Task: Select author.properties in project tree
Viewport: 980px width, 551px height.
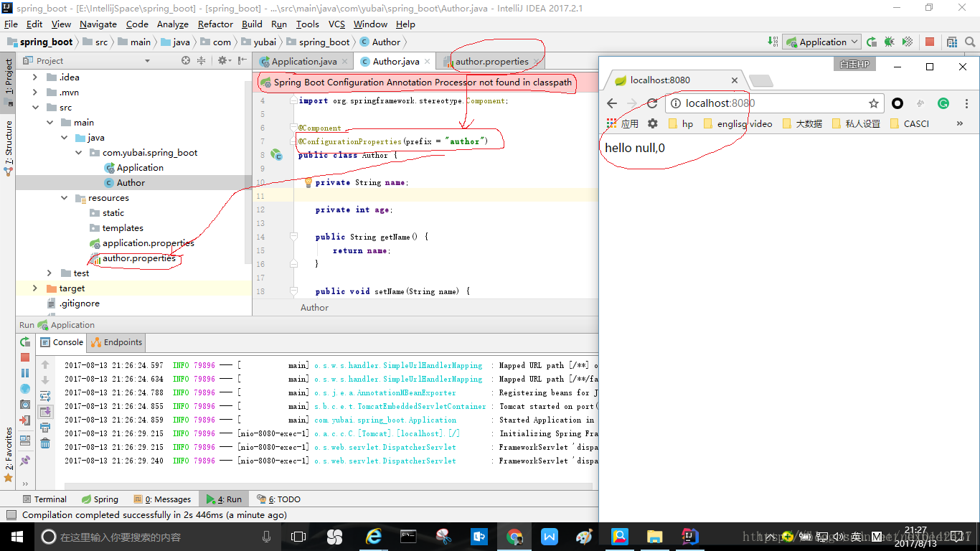Action: click(138, 258)
